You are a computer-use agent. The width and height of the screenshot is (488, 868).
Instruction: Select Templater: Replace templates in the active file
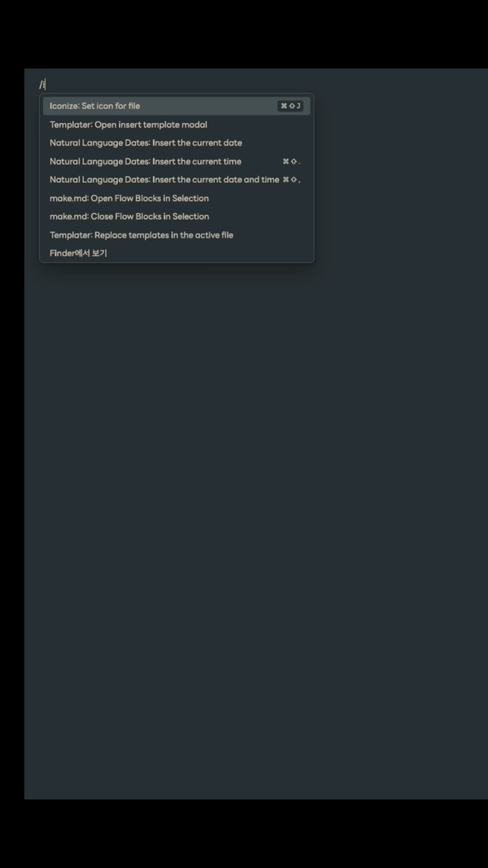coord(176,235)
